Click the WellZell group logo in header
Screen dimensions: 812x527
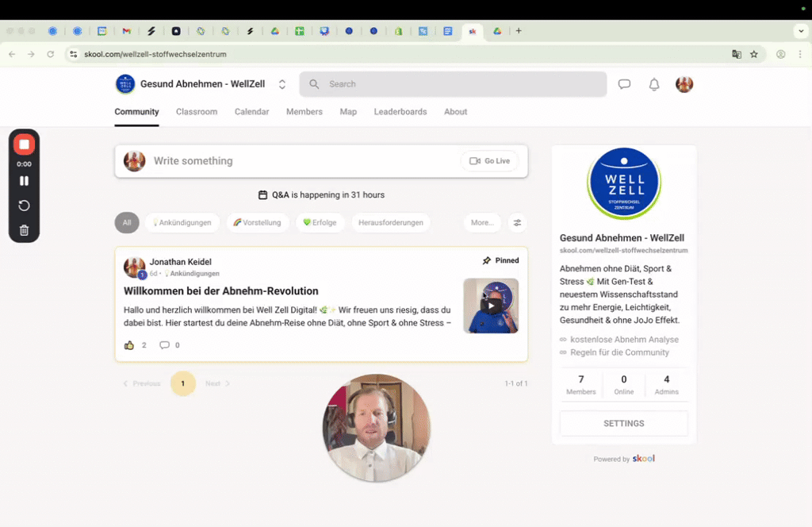tap(125, 84)
